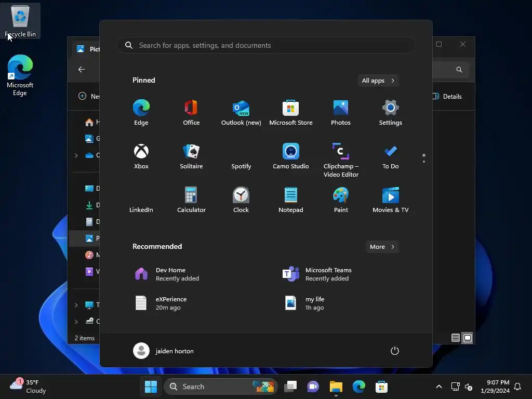Open Clipchamp Video Editor

click(x=341, y=160)
